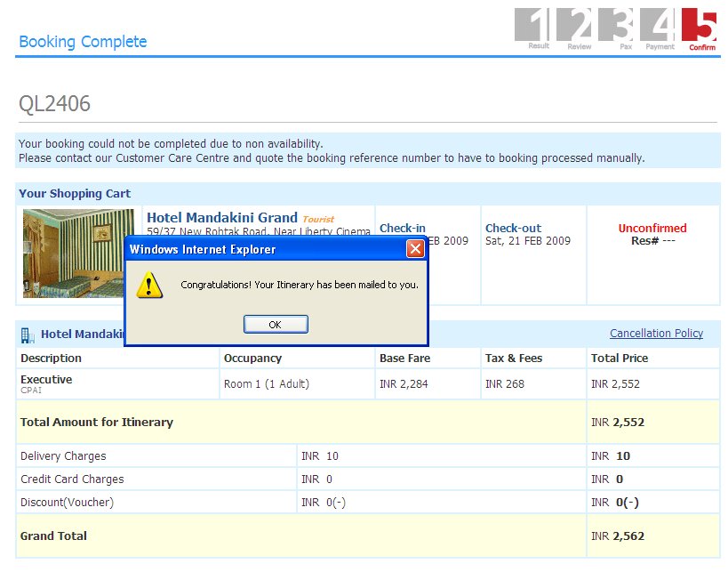Click the red Unconfirmed status text
Image resolution: width=728 pixels, height=580 pixels.
(x=652, y=228)
